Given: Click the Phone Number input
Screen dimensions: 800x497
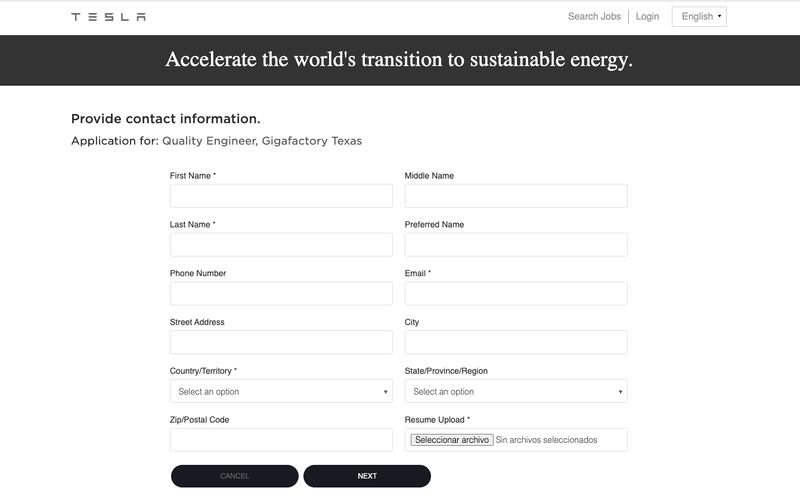Looking at the screenshot, I should click(x=281, y=293).
